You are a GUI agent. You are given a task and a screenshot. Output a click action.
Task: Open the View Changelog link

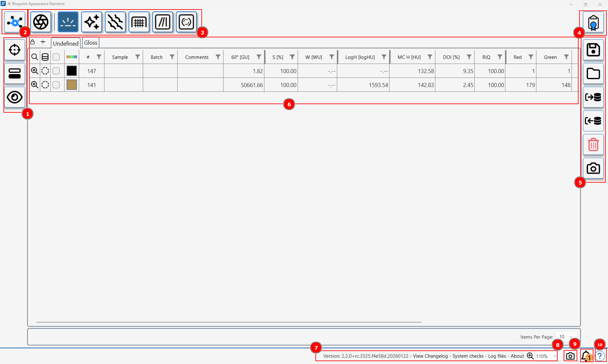430,356
